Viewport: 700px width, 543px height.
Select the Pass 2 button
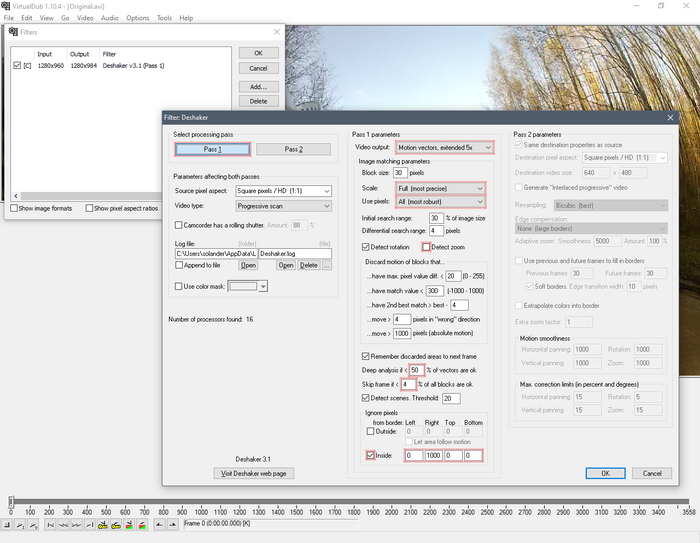click(293, 149)
